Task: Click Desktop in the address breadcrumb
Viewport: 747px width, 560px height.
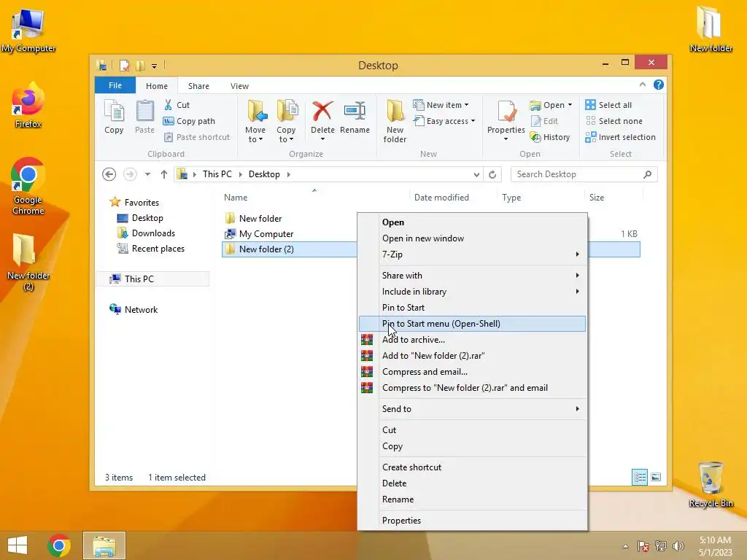Action: pos(264,174)
